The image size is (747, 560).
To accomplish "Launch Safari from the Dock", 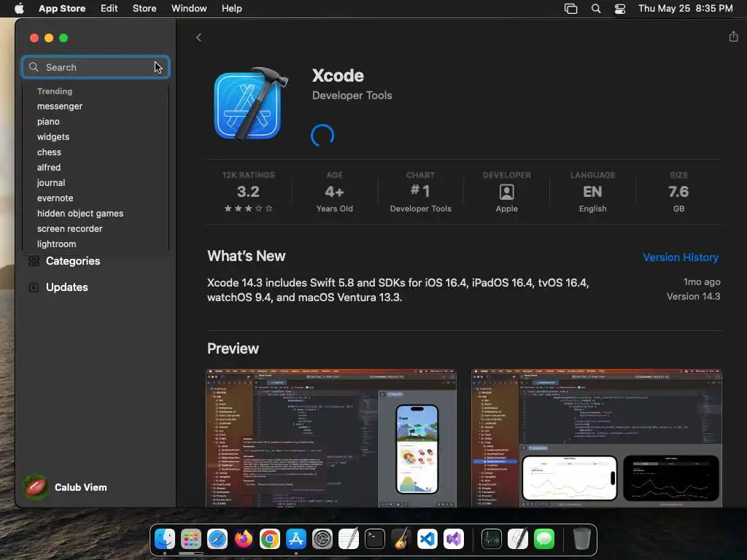I will tap(217, 539).
